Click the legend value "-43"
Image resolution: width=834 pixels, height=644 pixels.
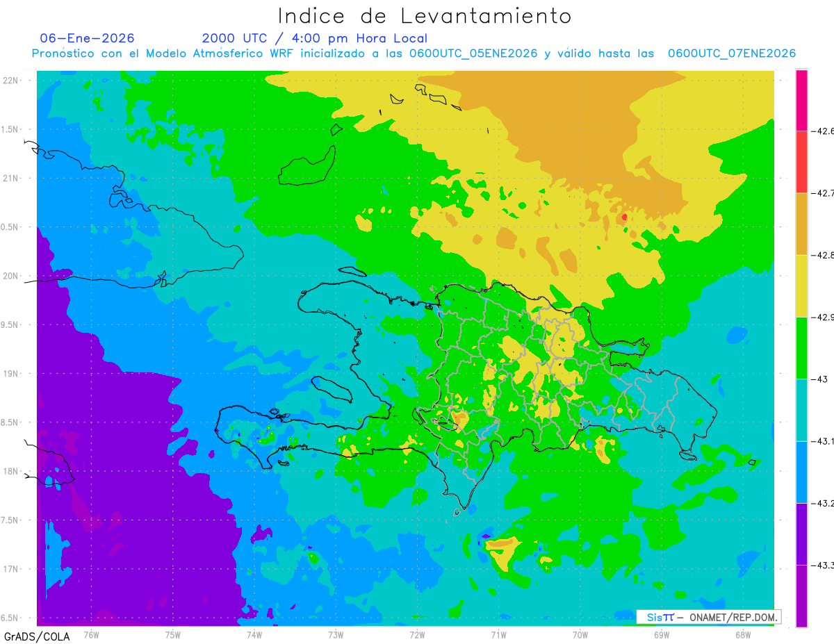point(819,379)
